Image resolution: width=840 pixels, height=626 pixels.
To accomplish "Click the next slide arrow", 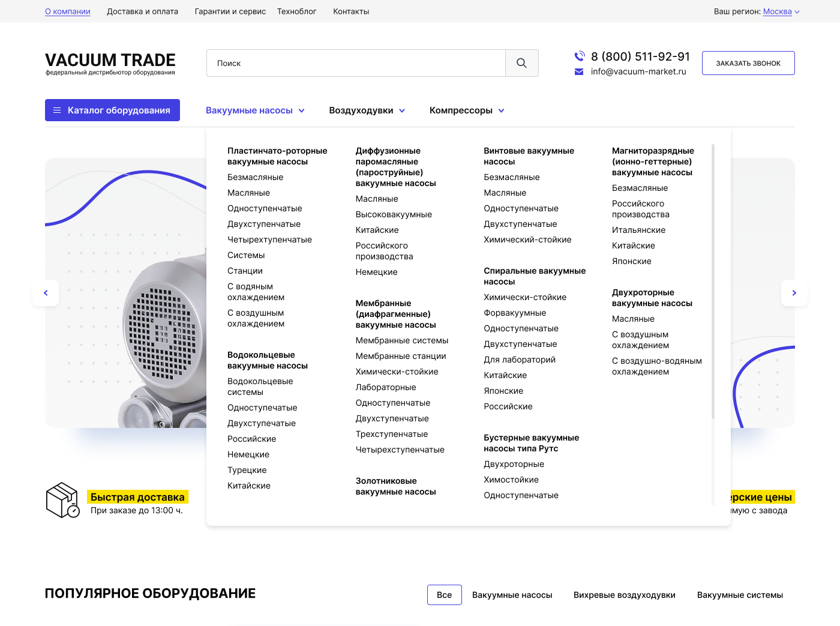I will [x=794, y=293].
